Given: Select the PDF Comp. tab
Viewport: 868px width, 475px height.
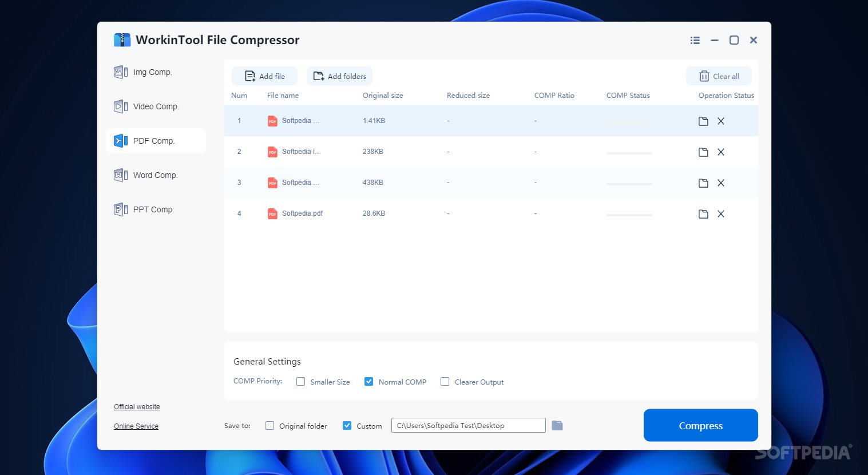Looking at the screenshot, I should pos(156,141).
